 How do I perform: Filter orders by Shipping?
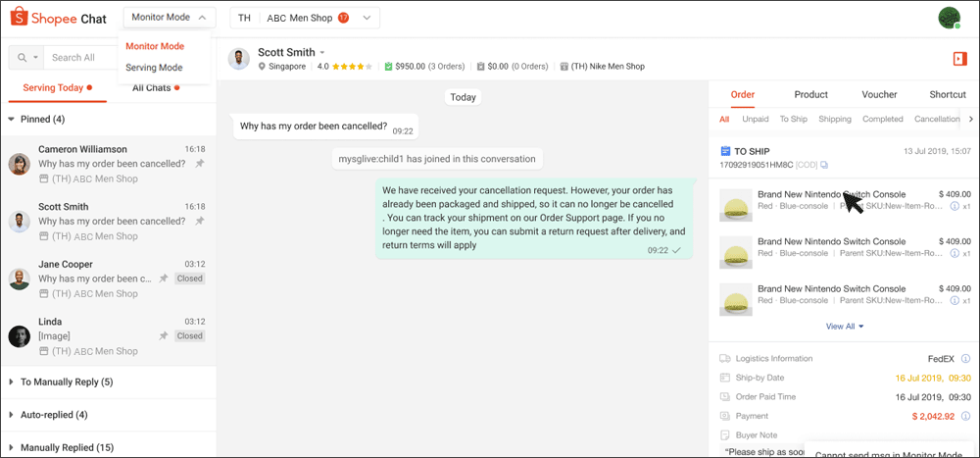[x=834, y=119]
